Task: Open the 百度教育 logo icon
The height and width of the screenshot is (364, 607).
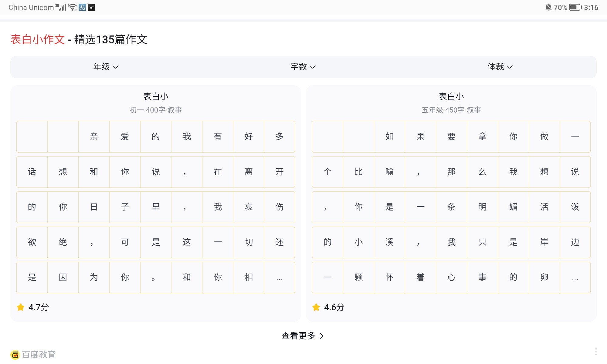Action: point(15,355)
